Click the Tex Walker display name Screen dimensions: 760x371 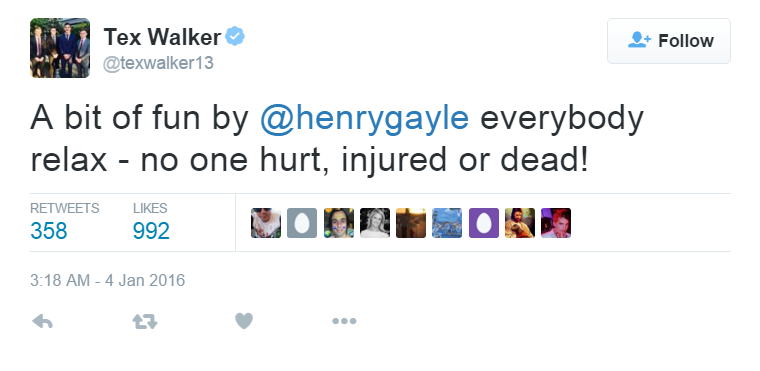(x=162, y=37)
